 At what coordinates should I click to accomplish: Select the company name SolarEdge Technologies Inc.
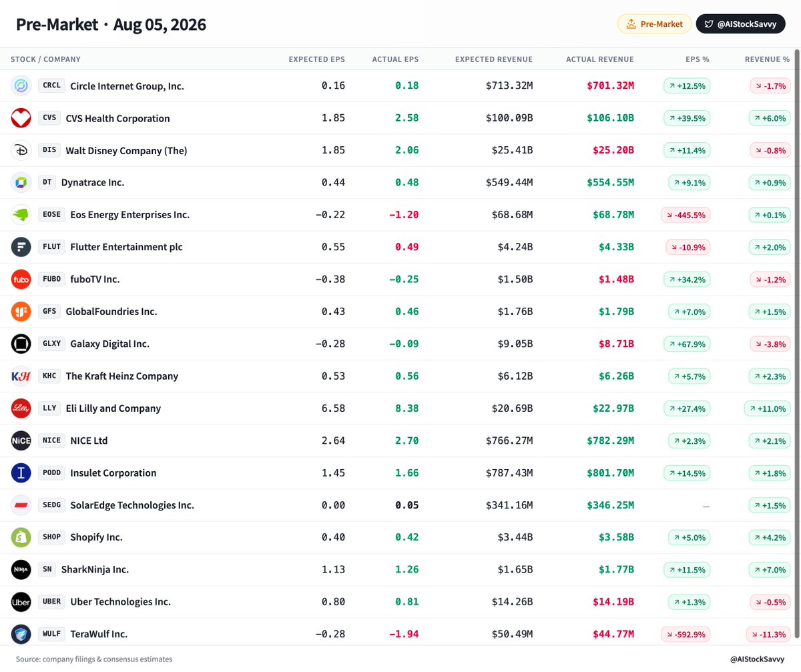(132, 505)
